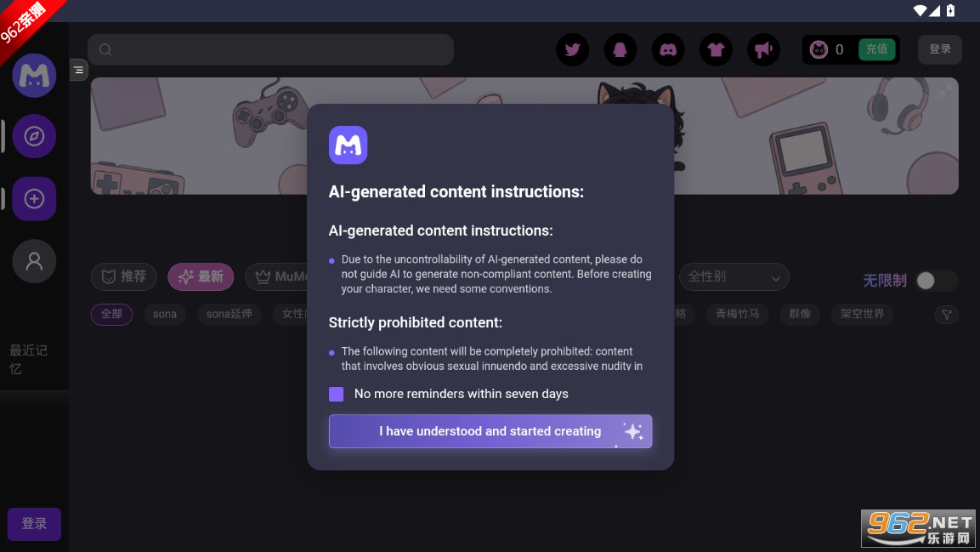Image resolution: width=980 pixels, height=552 pixels.
Task: Check 'No more reminders within seven days'
Action: tap(337, 394)
